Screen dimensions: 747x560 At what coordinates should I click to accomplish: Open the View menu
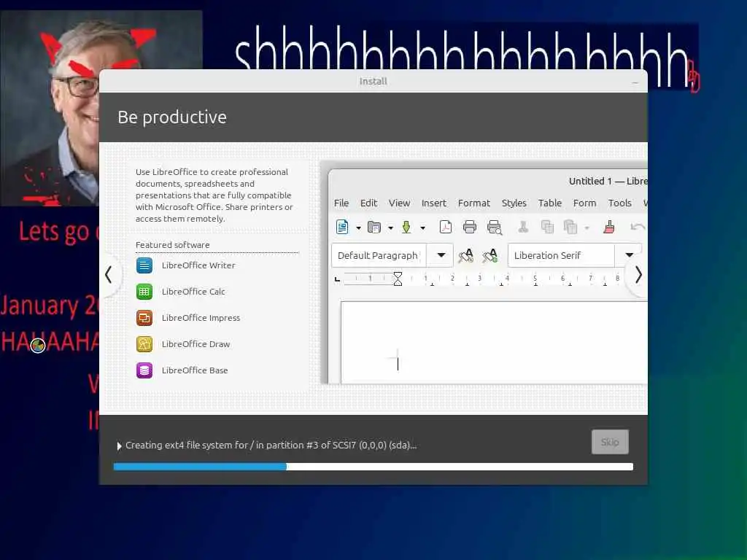pyautogui.click(x=399, y=203)
